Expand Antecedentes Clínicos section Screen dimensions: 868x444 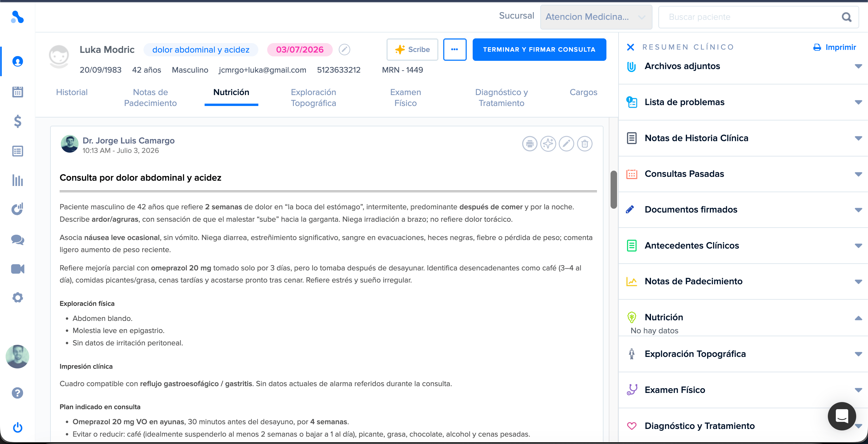[x=858, y=246]
